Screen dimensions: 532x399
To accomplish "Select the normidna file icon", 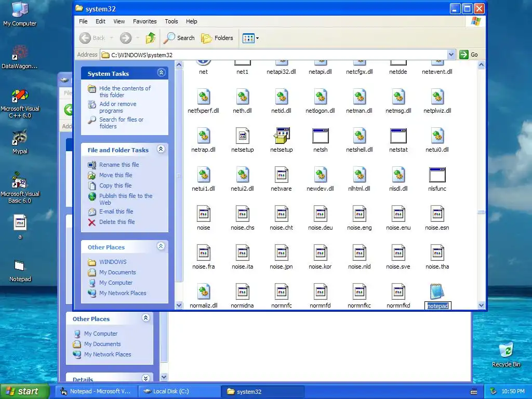I will pyautogui.click(x=242, y=292).
